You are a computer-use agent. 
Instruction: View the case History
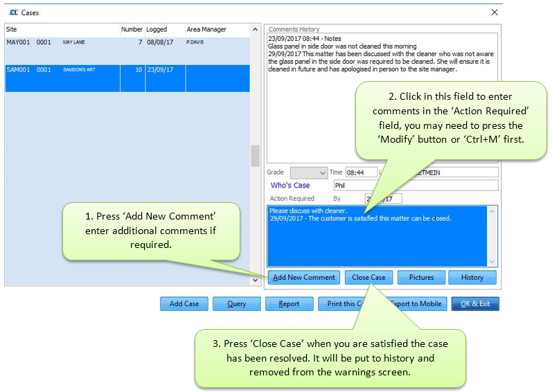pos(472,277)
